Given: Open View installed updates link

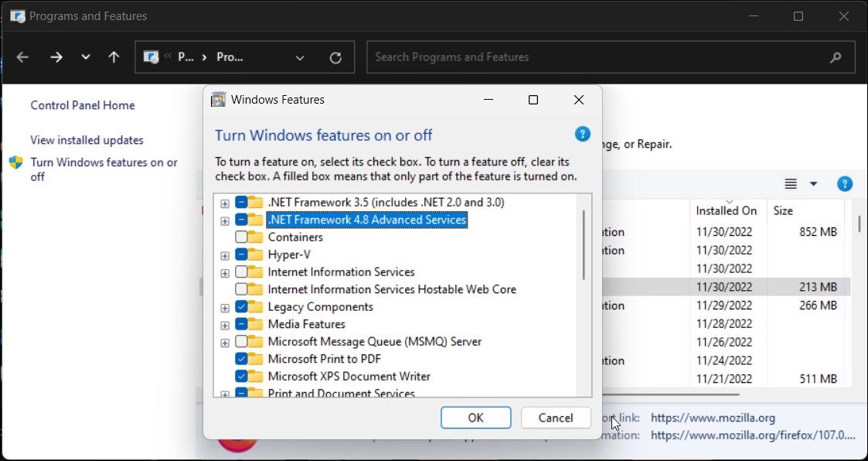Looking at the screenshot, I should tap(87, 140).
